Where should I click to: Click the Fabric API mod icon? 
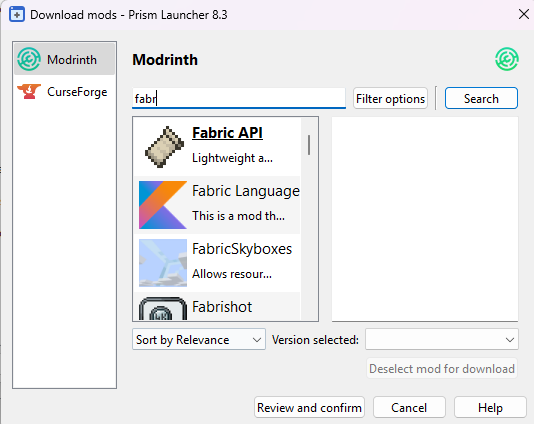pos(164,147)
